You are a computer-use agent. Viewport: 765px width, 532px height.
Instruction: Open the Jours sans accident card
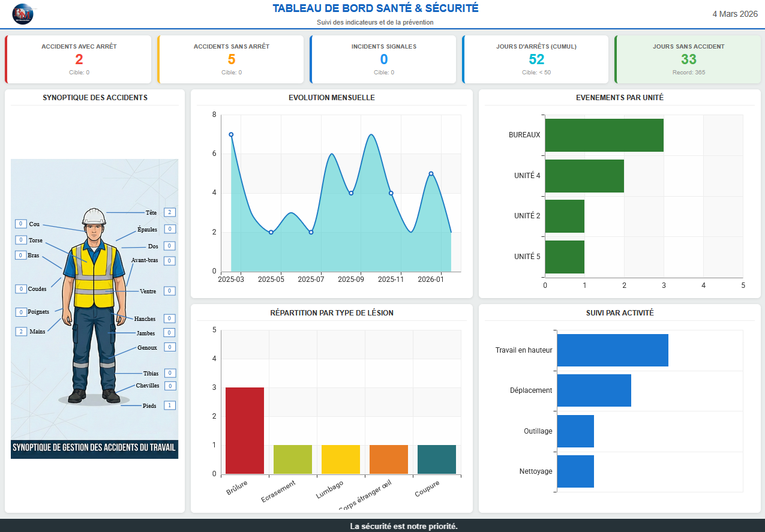688,59
